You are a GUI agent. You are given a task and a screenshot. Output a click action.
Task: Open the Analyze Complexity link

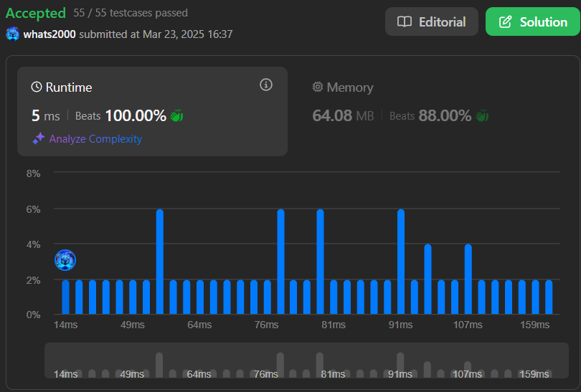[95, 139]
